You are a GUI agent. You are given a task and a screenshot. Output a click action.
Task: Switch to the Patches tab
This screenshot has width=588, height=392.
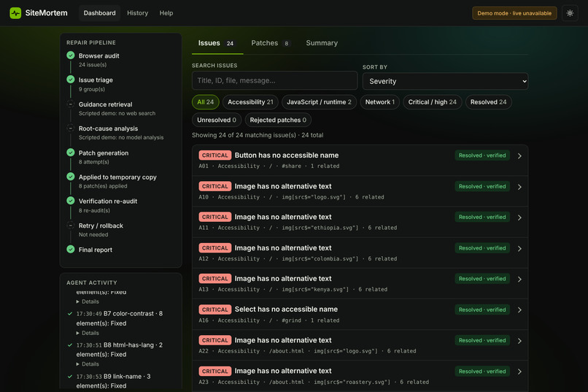coord(271,43)
